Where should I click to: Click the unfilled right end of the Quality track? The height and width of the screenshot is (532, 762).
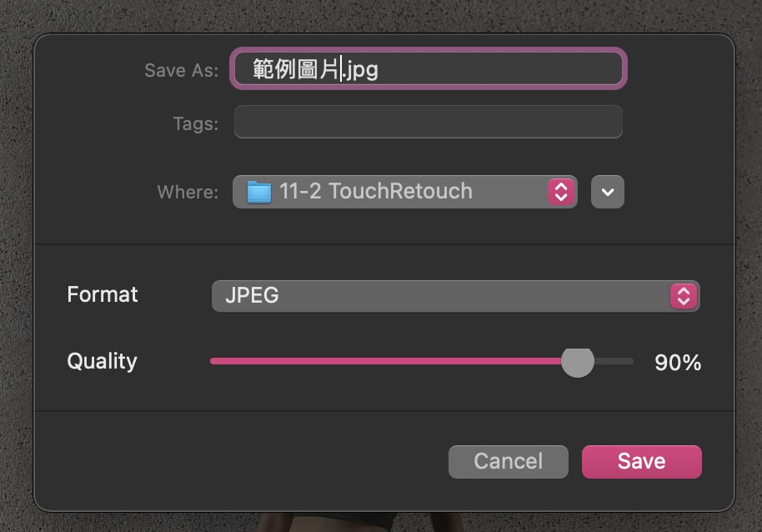tap(614, 361)
